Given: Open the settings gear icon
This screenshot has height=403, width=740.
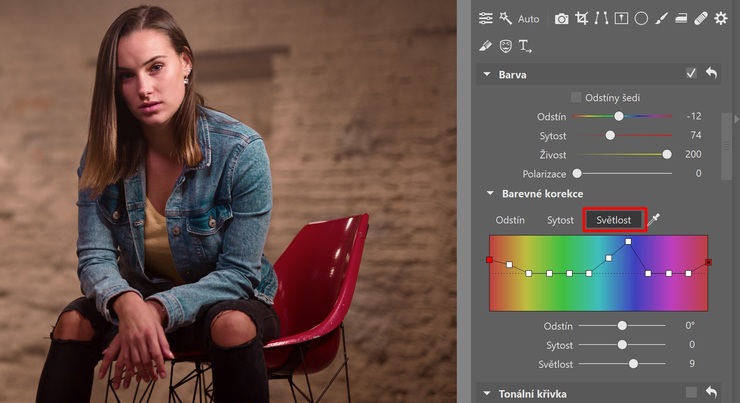Looking at the screenshot, I should click(721, 18).
